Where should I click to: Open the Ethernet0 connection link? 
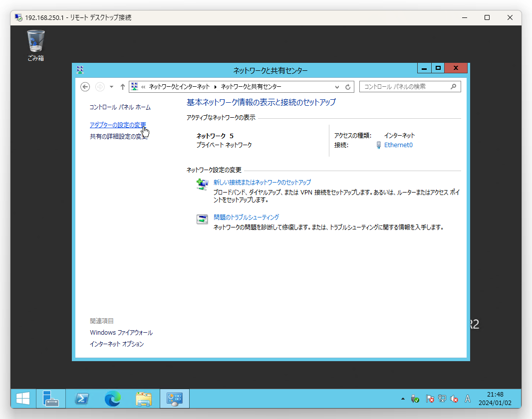click(x=398, y=145)
